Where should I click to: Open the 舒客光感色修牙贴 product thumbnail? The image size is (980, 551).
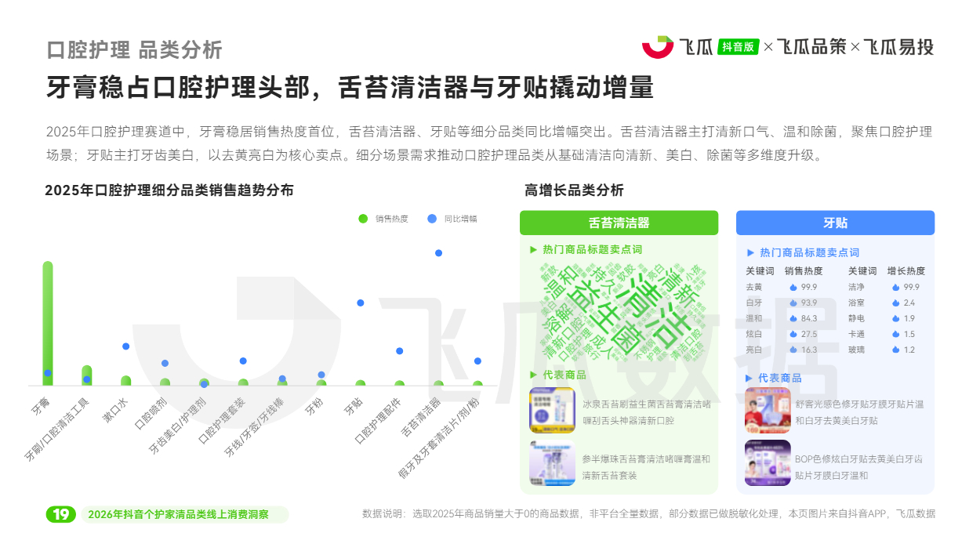768,411
